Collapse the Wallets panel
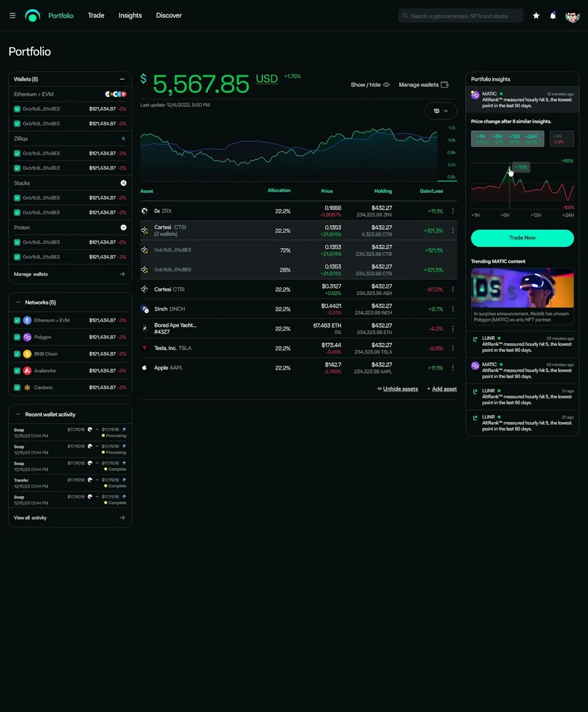This screenshot has width=588, height=712. pos(122,79)
